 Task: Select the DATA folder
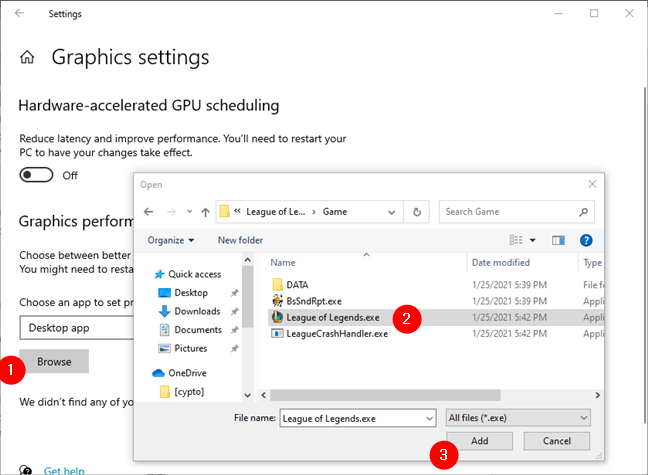pos(297,285)
